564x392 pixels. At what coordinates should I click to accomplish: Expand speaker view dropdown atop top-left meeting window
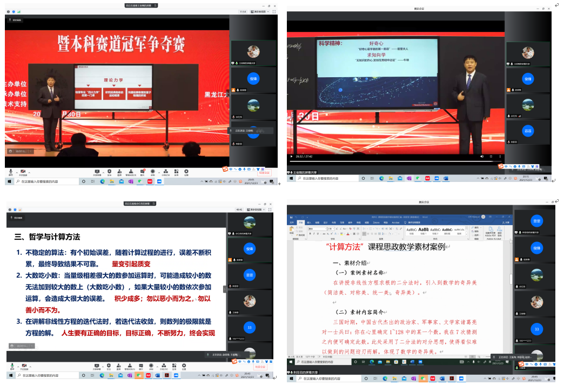(259, 11)
